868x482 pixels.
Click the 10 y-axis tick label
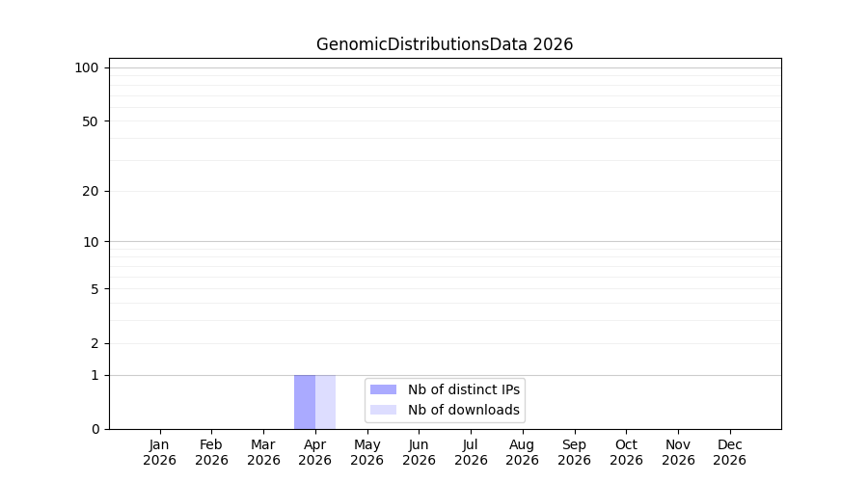(91, 242)
